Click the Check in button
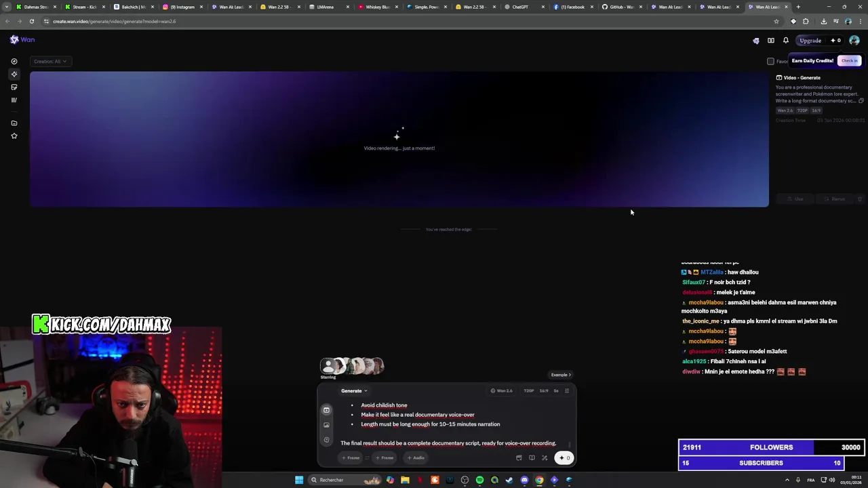The image size is (868, 488). (x=850, y=61)
